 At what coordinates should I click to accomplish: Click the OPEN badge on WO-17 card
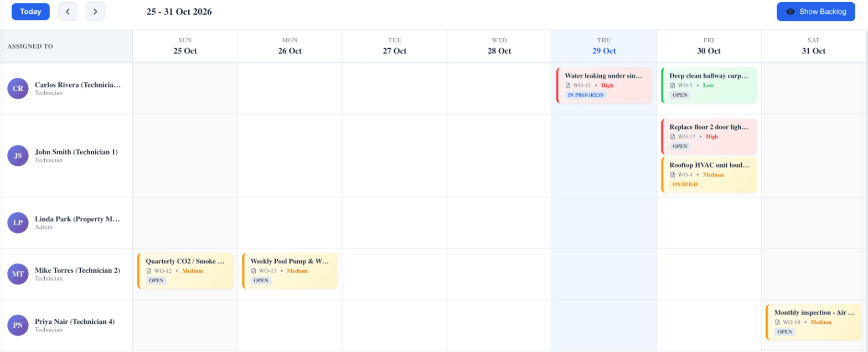click(680, 147)
